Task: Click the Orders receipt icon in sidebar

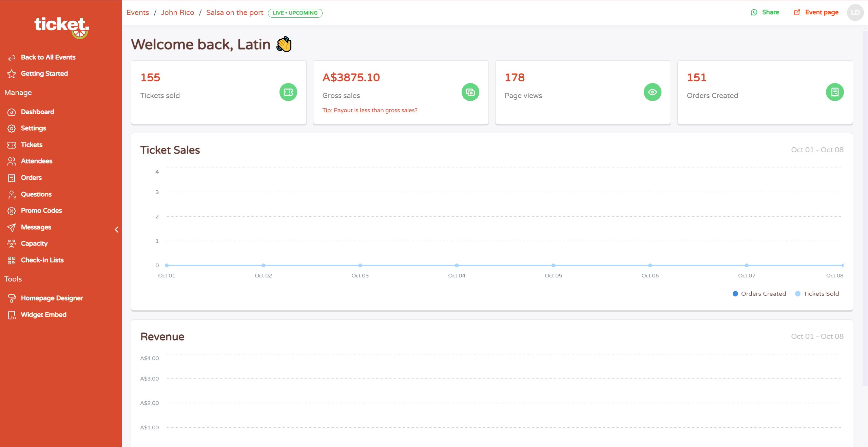Action: pyautogui.click(x=12, y=178)
